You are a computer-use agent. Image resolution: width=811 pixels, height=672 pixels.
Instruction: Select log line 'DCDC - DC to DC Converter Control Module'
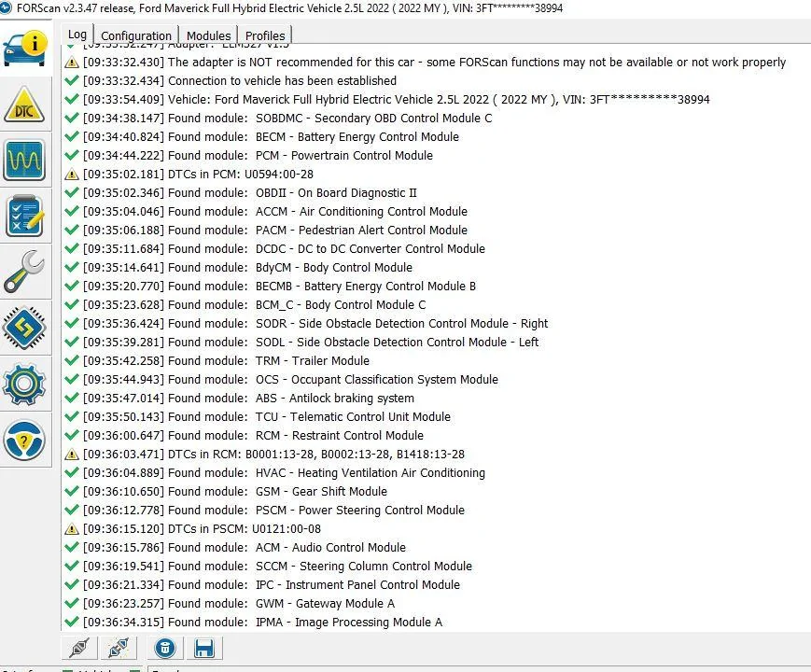(x=284, y=248)
